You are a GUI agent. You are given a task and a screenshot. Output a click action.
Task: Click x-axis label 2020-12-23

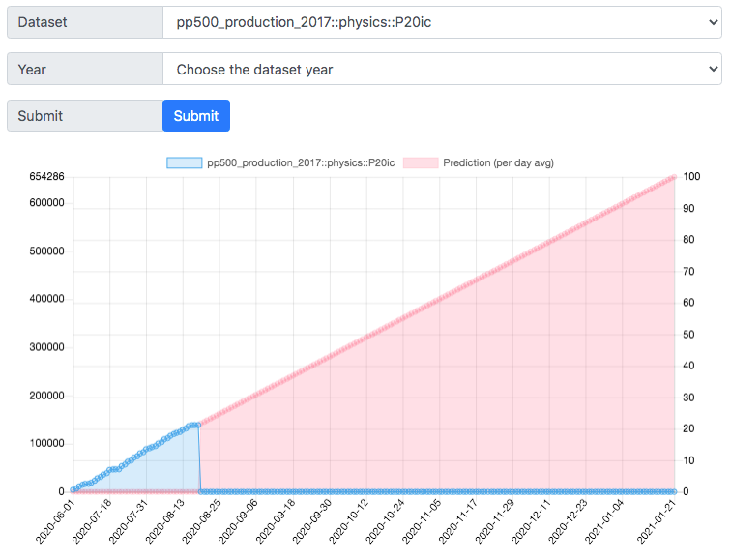568,521
